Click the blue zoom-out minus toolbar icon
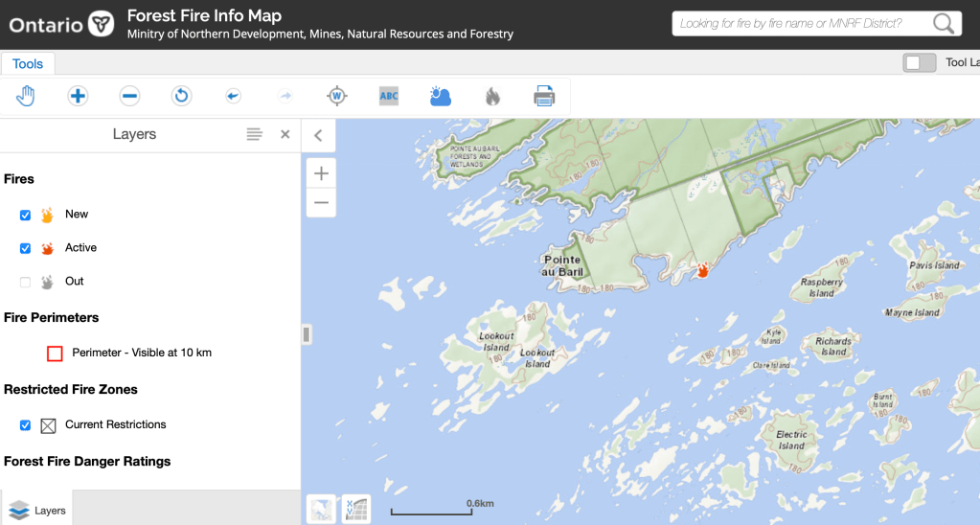The height and width of the screenshot is (525, 980). tap(130, 96)
